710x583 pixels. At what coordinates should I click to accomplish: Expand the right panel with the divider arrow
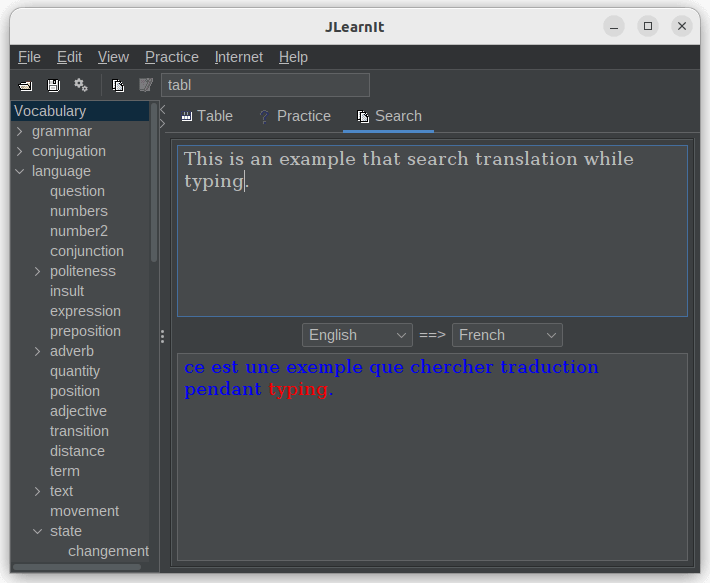pyautogui.click(x=163, y=124)
